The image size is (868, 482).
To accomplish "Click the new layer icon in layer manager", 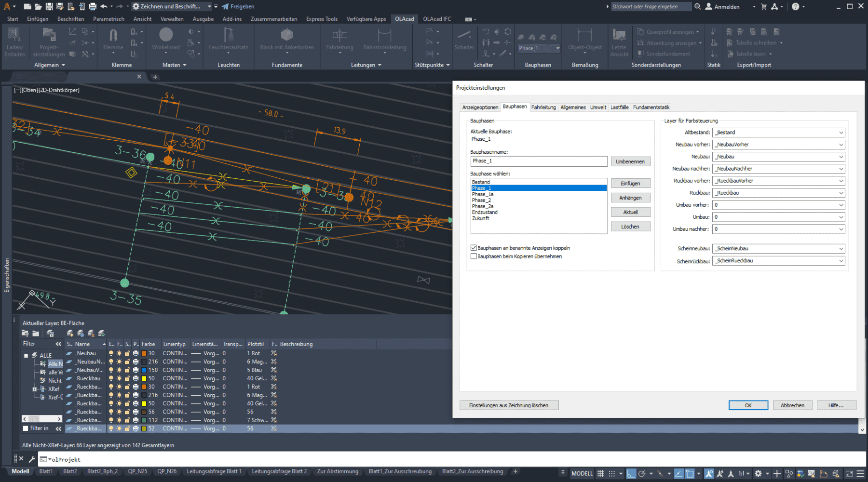I will 70,333.
